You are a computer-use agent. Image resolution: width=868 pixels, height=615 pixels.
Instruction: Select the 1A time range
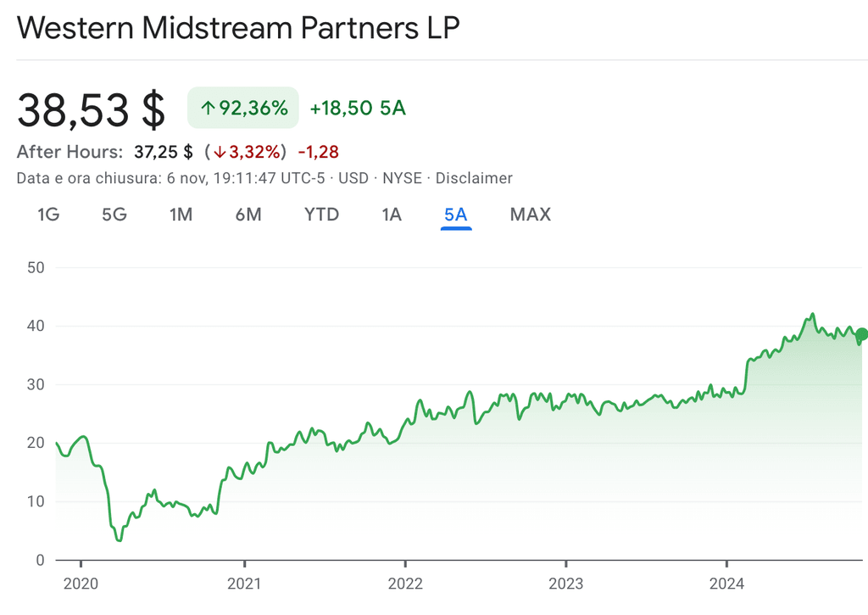392,215
